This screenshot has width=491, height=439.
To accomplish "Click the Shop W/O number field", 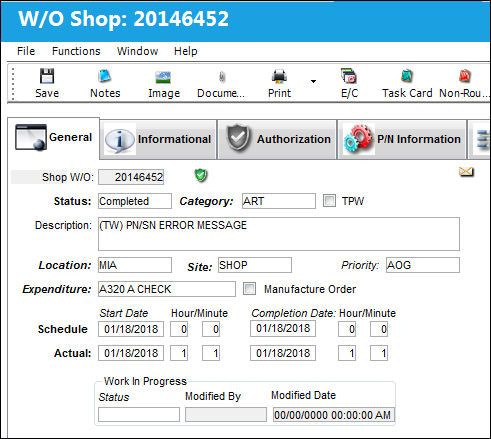I will [131, 177].
